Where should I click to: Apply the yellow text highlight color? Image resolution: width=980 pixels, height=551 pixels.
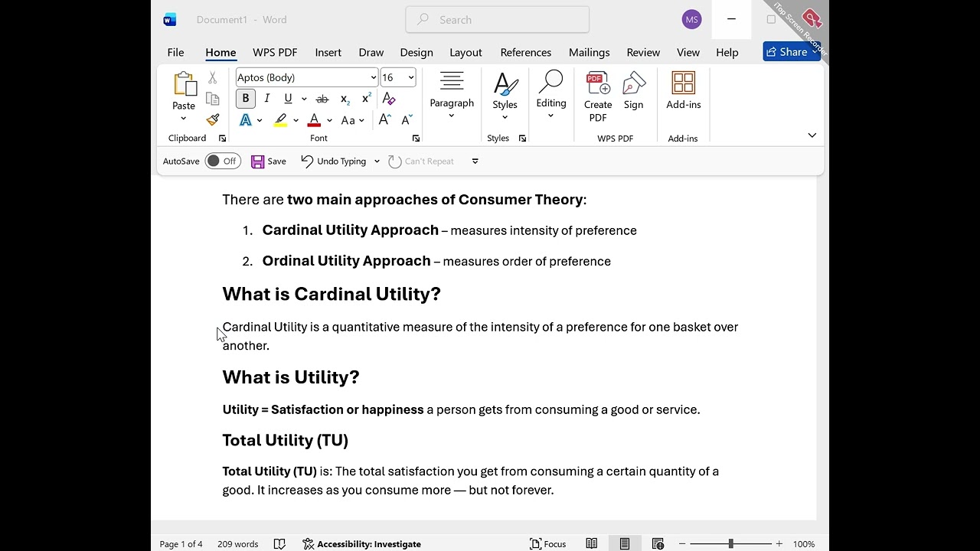coord(281,120)
